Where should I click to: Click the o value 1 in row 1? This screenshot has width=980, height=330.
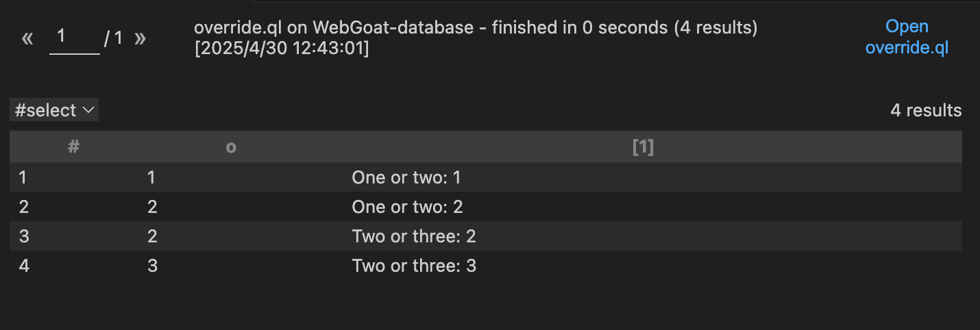(152, 177)
